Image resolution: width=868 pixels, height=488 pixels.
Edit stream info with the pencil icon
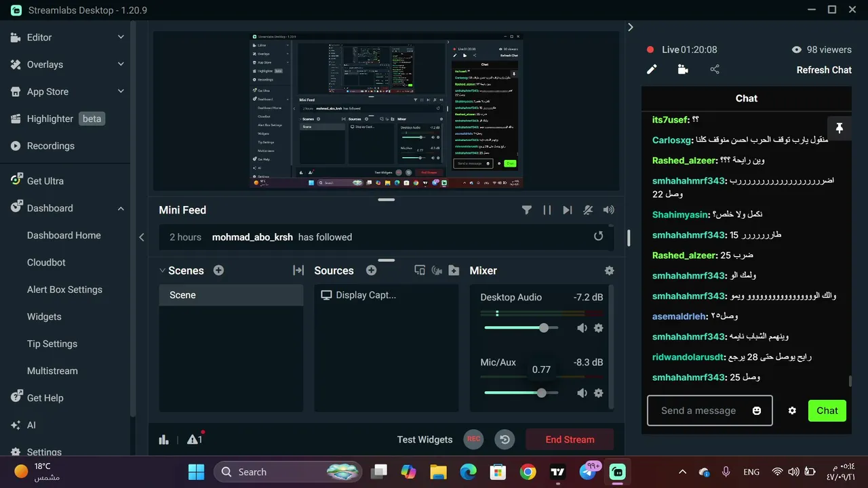652,69
